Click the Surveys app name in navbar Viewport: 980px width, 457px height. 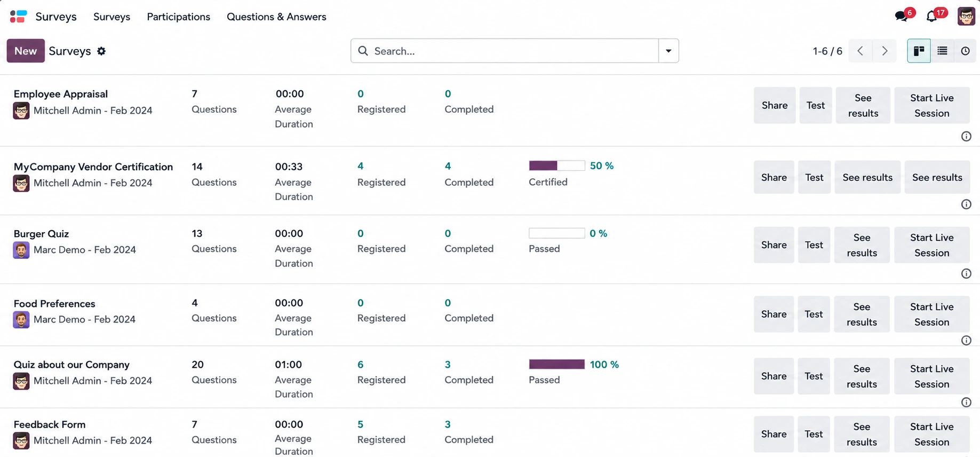coord(56,17)
